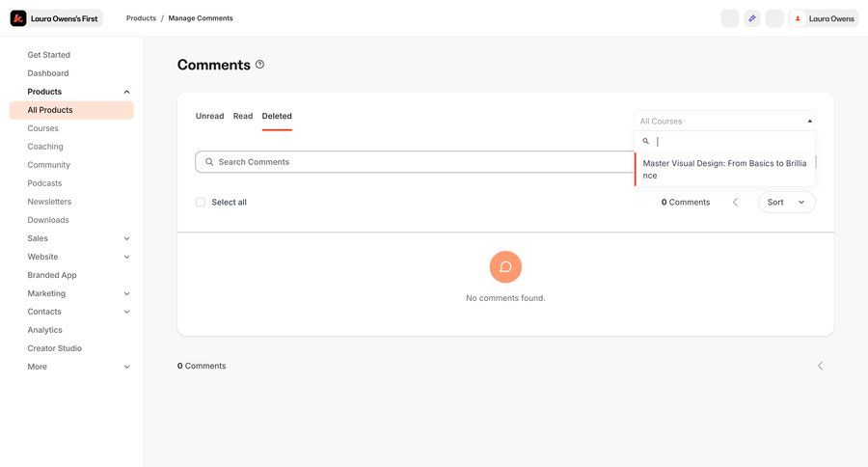Click the orange chat bubble icon
The image size is (868, 467).
click(x=505, y=267)
